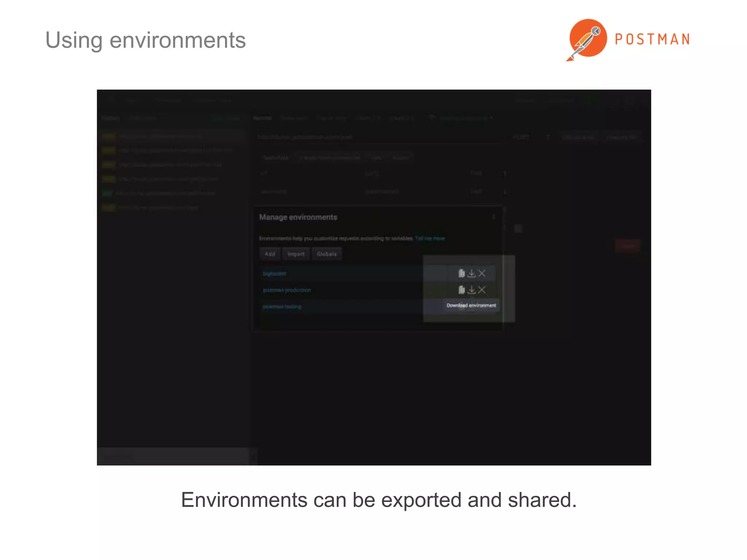Open the postman-production environment
This screenshot has height=560, width=747.
(x=287, y=290)
